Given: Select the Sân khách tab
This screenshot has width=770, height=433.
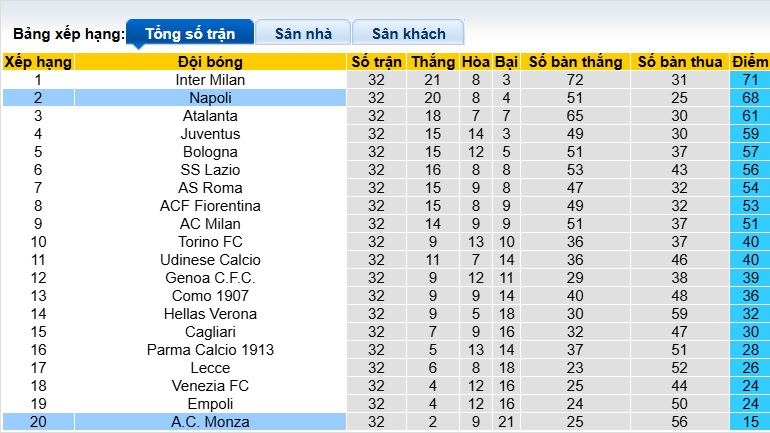Looking at the screenshot, I should pos(407,33).
